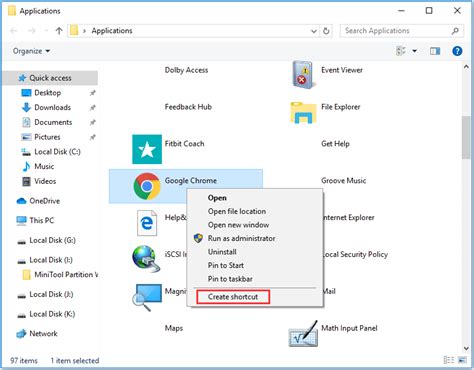Click the scrollbar down arrow
Image resolution: width=474 pixels, height=370 pixels.
pos(466,348)
